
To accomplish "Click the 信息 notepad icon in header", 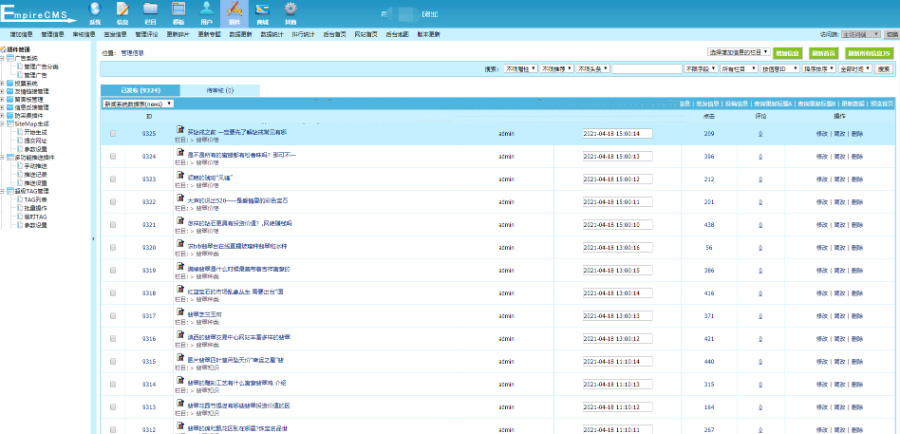I will coord(123,10).
